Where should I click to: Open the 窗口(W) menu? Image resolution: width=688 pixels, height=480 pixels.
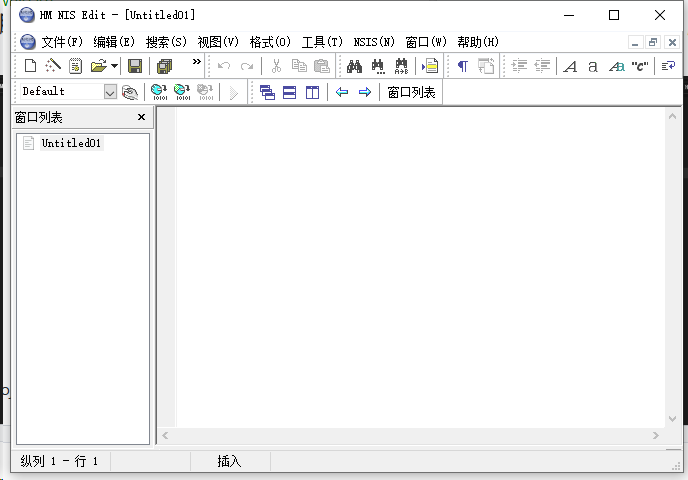pyautogui.click(x=426, y=42)
